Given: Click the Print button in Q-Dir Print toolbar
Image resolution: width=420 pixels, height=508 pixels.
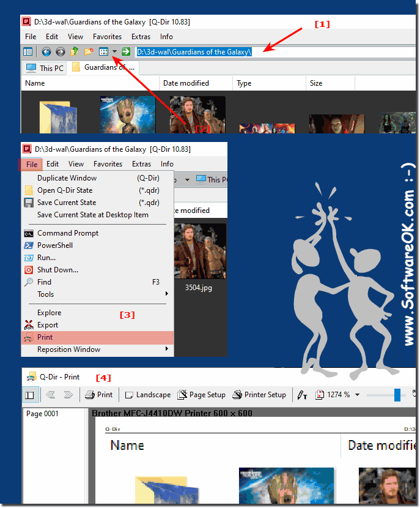Looking at the screenshot, I should tap(98, 395).
